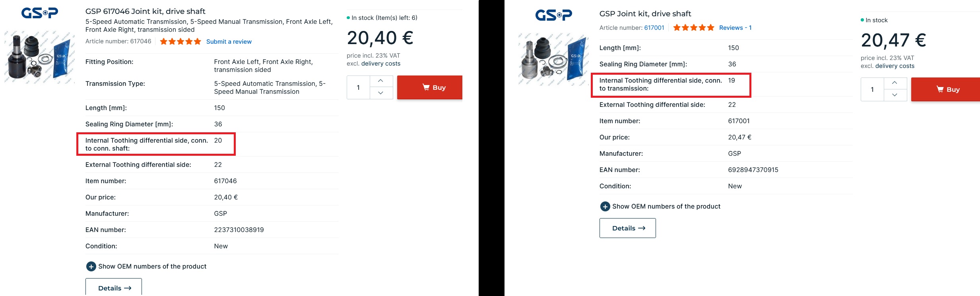
Task: Open Reviews - 1 link
Action: click(x=735, y=28)
